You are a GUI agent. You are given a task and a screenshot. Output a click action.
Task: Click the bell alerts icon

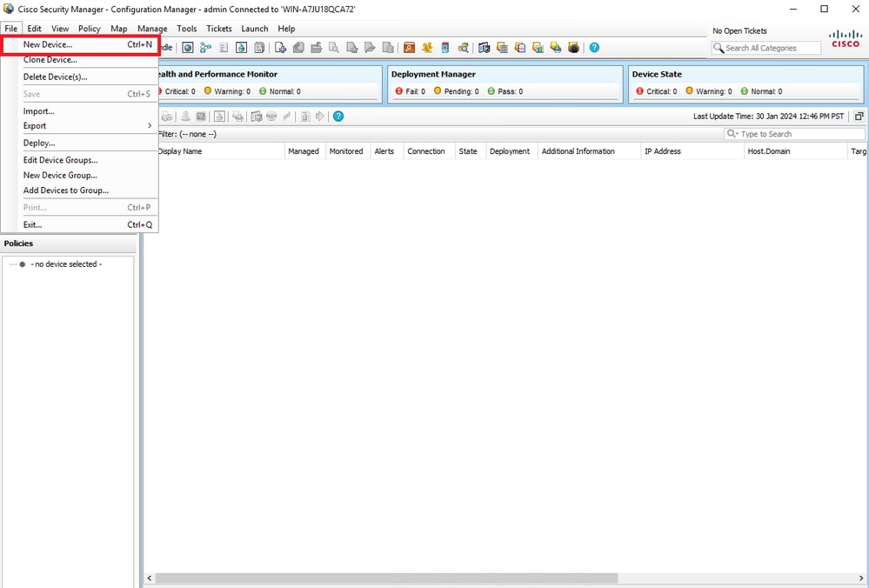click(185, 117)
